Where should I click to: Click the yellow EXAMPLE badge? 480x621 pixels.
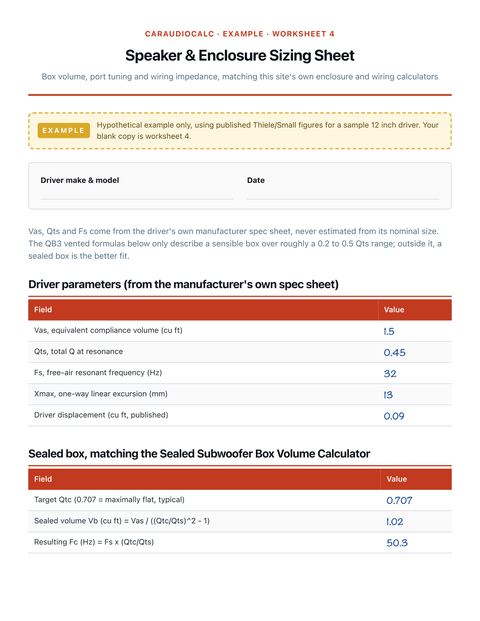pyautogui.click(x=63, y=131)
